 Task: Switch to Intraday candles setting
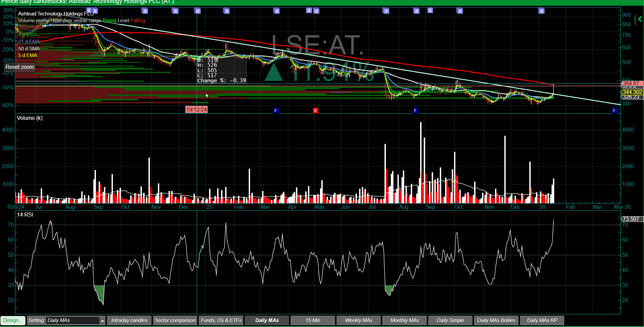pos(129,320)
